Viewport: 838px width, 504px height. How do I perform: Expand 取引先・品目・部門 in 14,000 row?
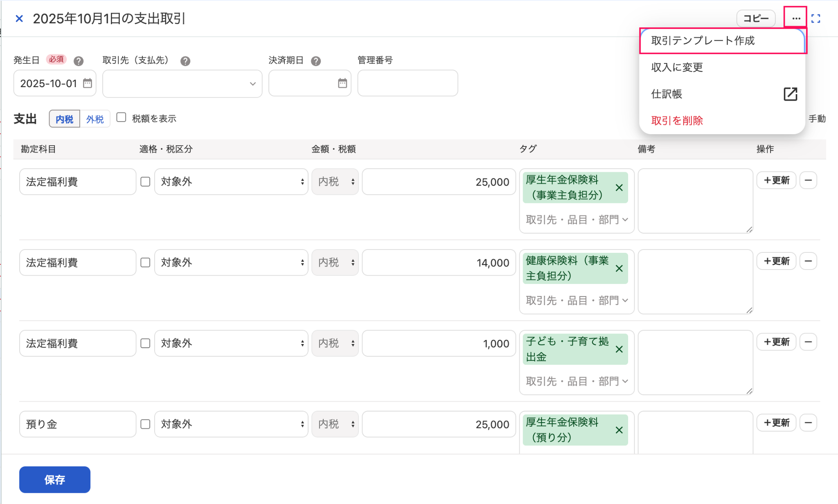tap(577, 301)
